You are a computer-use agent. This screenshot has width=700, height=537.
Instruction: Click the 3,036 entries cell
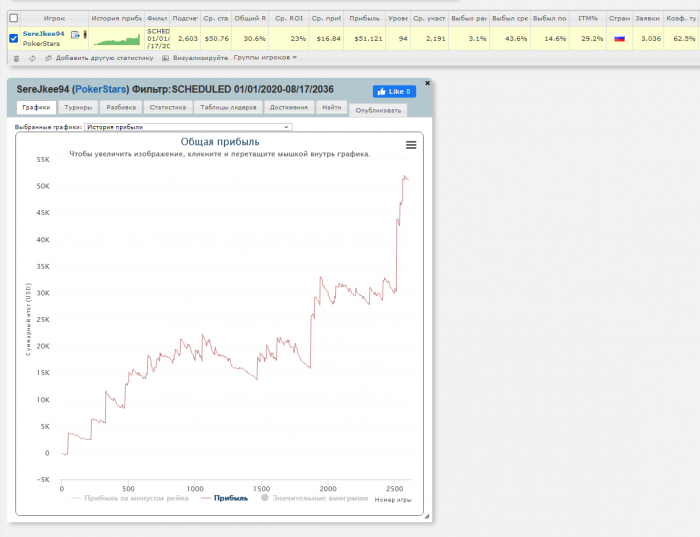pos(647,39)
